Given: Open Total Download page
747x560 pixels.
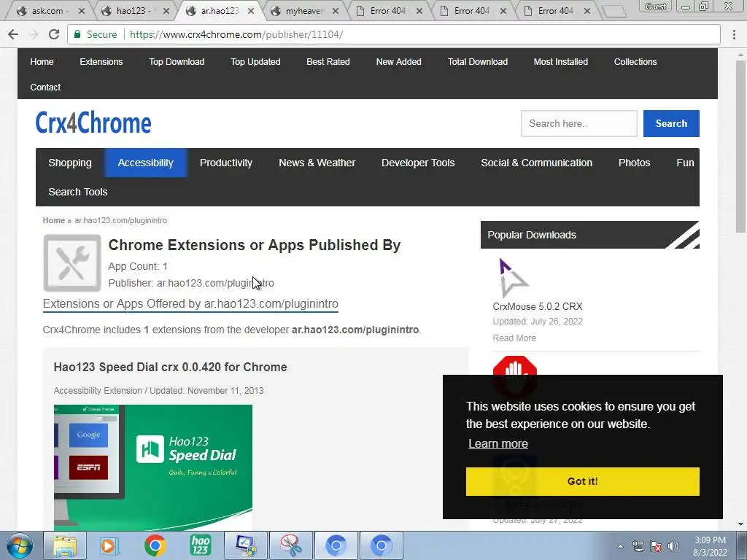Looking at the screenshot, I should (478, 62).
